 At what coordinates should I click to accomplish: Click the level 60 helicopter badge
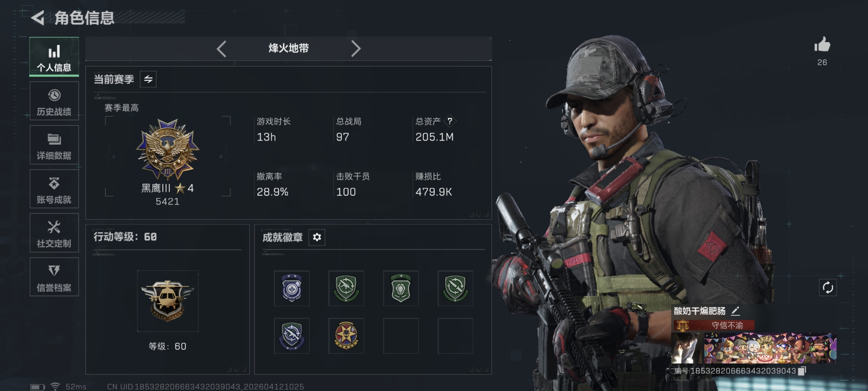click(167, 301)
